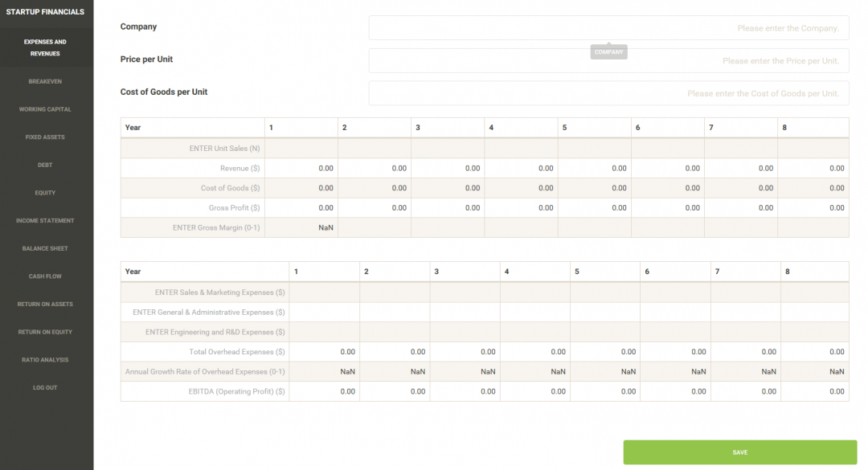Open the Breakeven section
The height and width of the screenshot is (470, 868).
click(45, 81)
